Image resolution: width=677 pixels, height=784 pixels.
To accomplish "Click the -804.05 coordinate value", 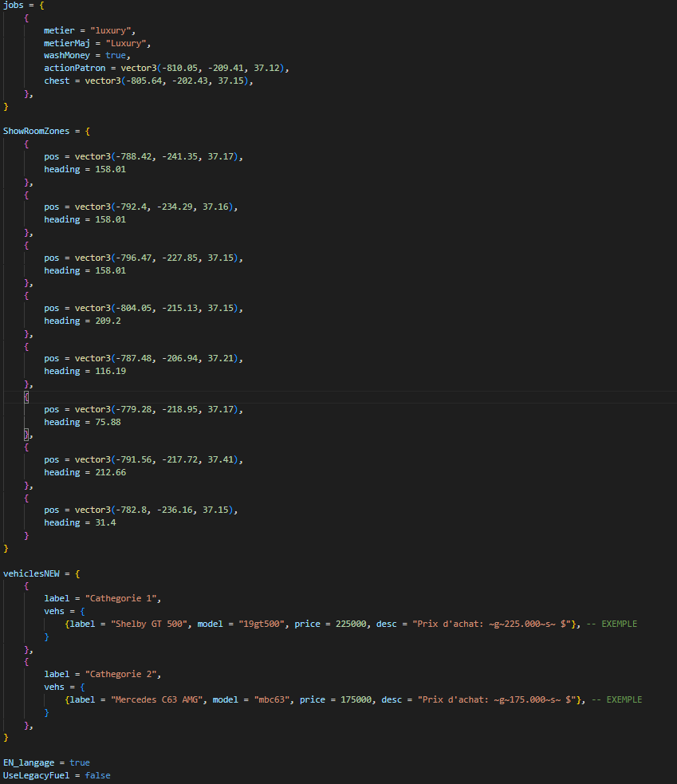I will click(x=134, y=309).
